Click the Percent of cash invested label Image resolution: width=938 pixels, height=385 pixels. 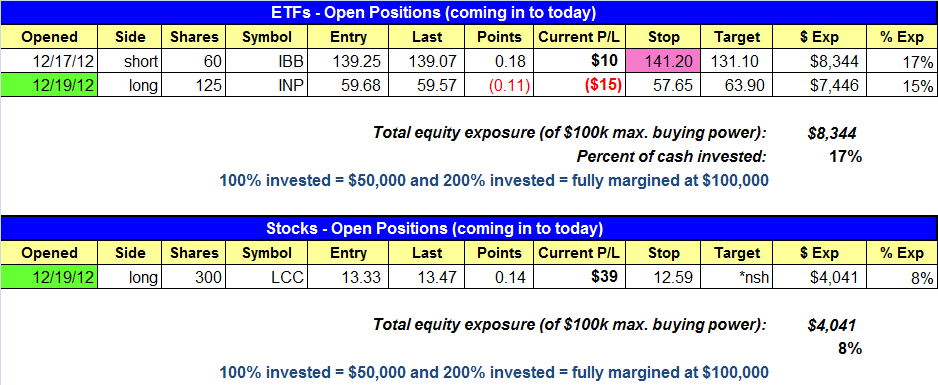pos(671,157)
